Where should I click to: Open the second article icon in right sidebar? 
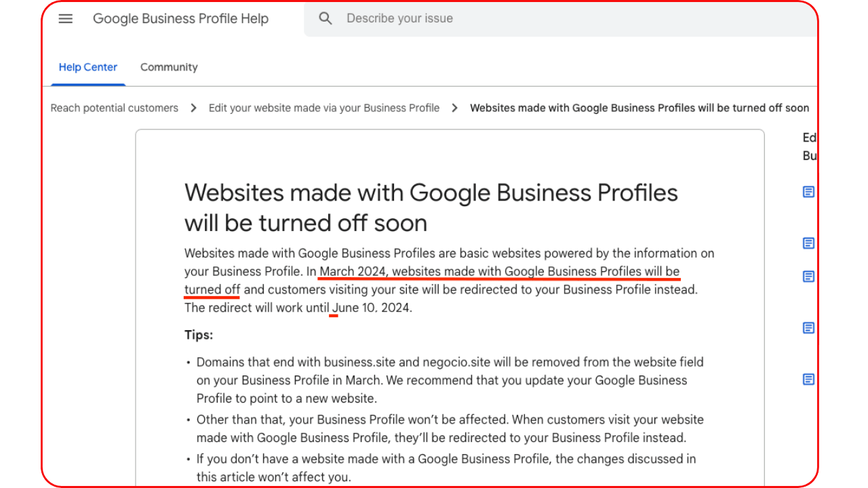pyautogui.click(x=808, y=243)
